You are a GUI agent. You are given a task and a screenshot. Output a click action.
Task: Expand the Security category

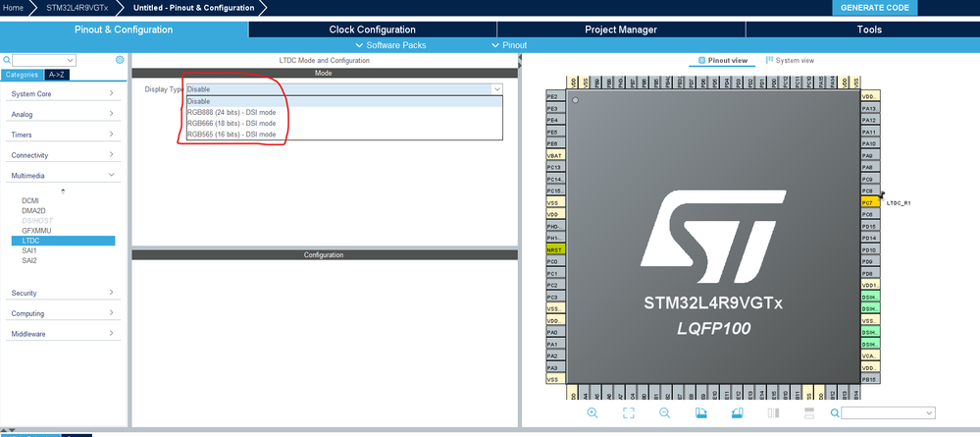[x=63, y=293]
